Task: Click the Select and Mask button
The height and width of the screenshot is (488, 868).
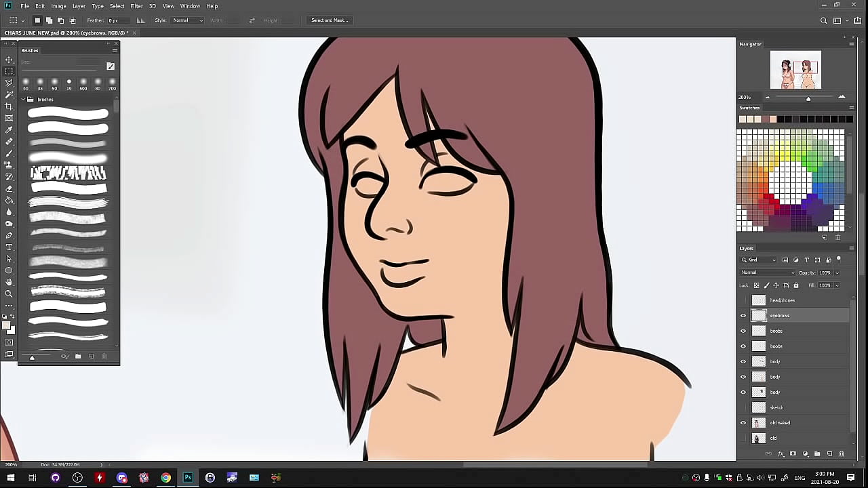Action: tap(329, 20)
